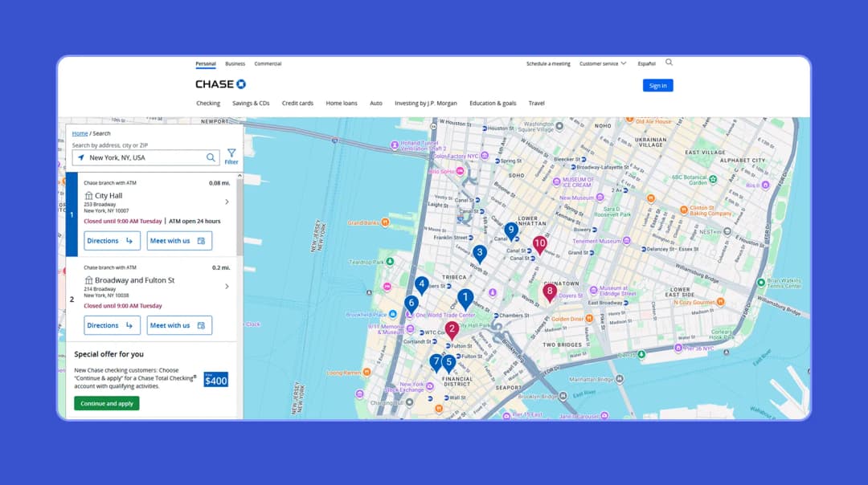
Task: Switch to the Commercial tab
Action: point(268,63)
